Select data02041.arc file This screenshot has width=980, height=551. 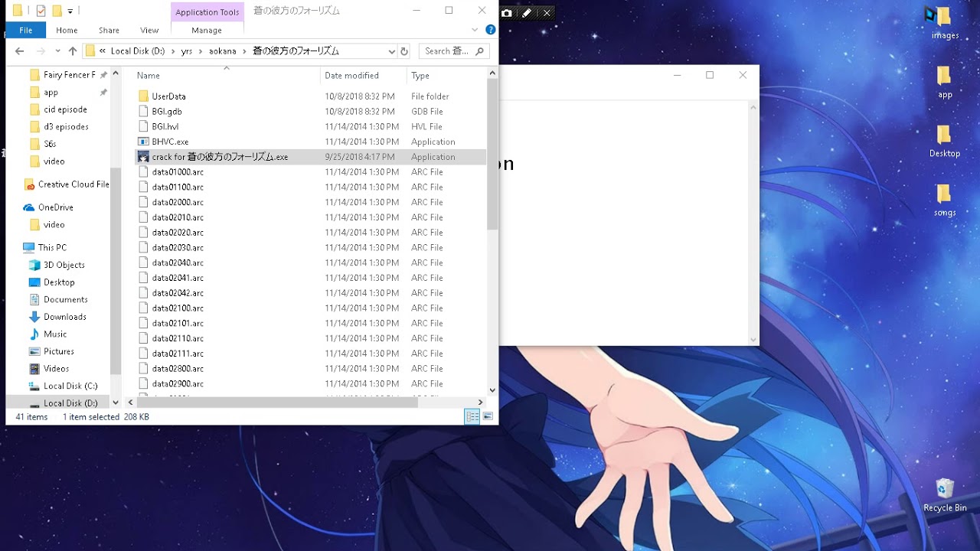pyautogui.click(x=178, y=278)
